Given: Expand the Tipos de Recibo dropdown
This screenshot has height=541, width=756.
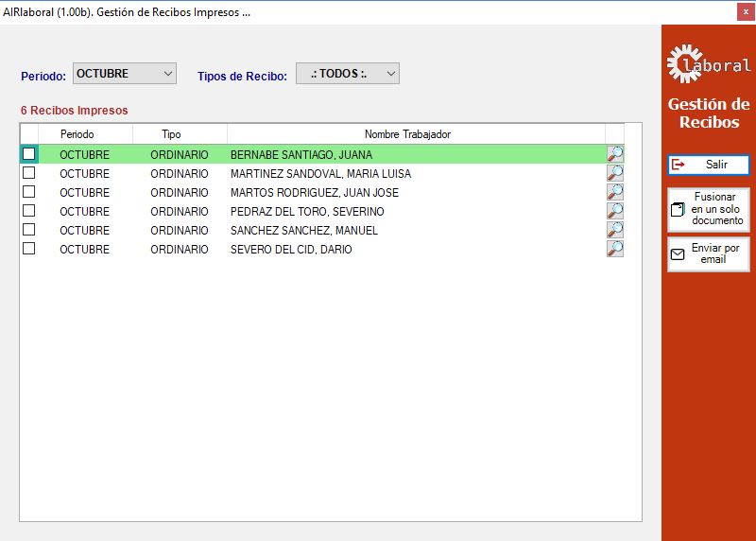Looking at the screenshot, I should pyautogui.click(x=347, y=74).
